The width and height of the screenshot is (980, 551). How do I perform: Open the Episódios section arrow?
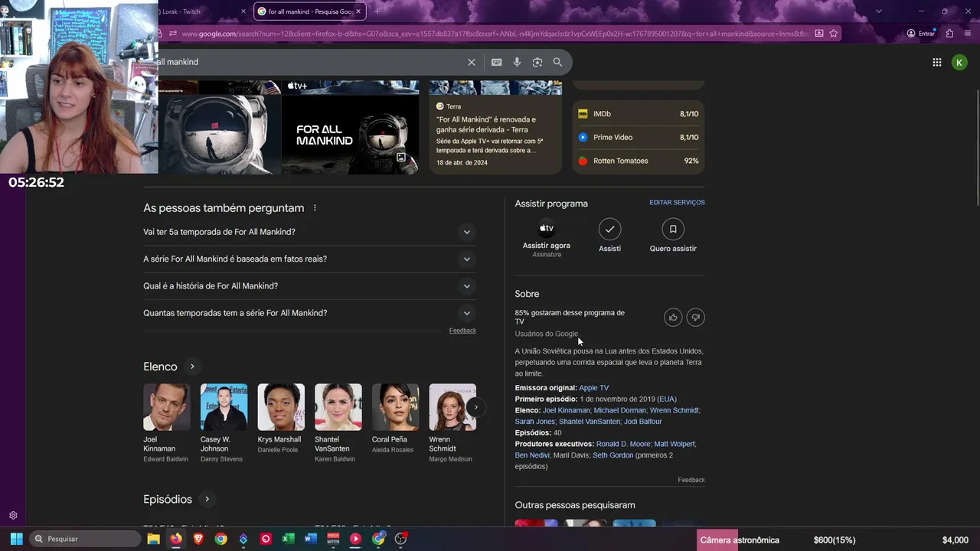[x=207, y=499]
